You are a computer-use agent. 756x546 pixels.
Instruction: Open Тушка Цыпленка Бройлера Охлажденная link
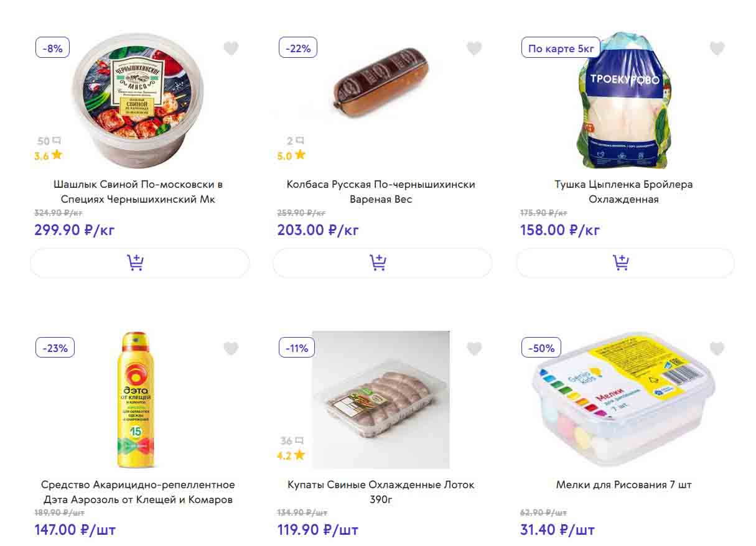pyautogui.click(x=623, y=192)
